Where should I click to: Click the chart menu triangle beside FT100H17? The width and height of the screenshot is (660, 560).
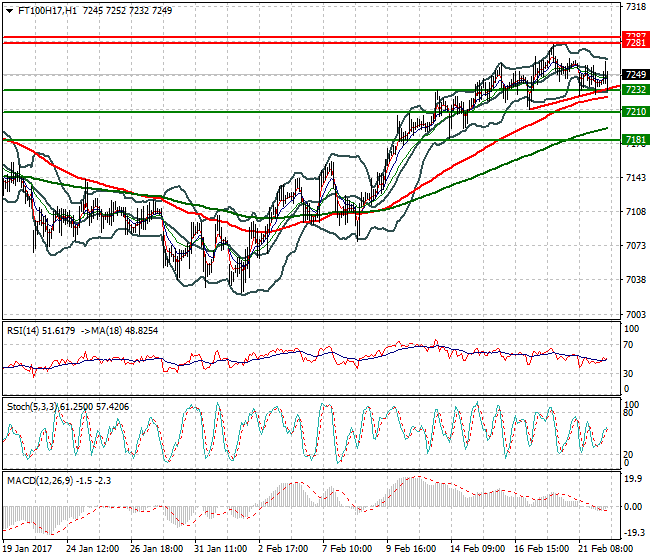(x=9, y=11)
